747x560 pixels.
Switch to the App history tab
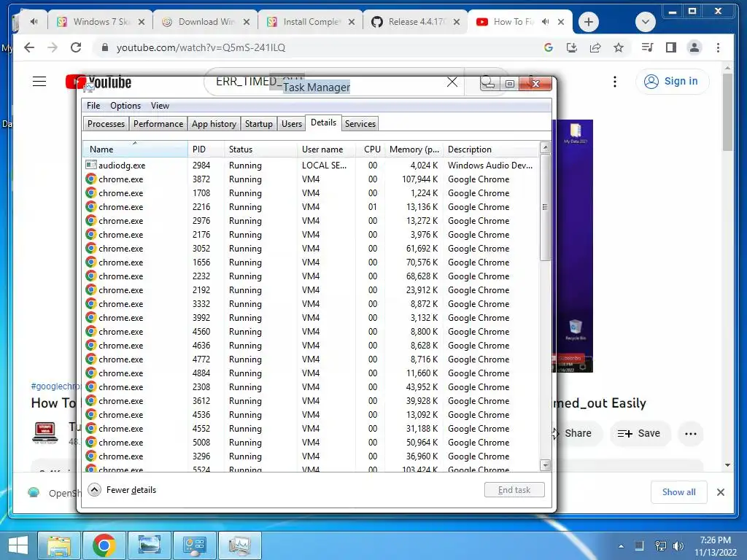[214, 124]
